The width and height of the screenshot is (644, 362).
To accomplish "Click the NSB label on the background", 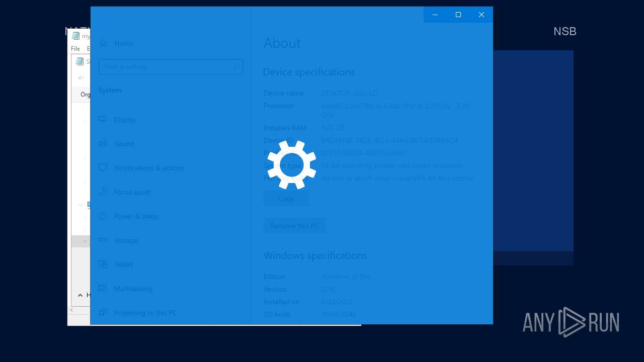I will [x=565, y=31].
